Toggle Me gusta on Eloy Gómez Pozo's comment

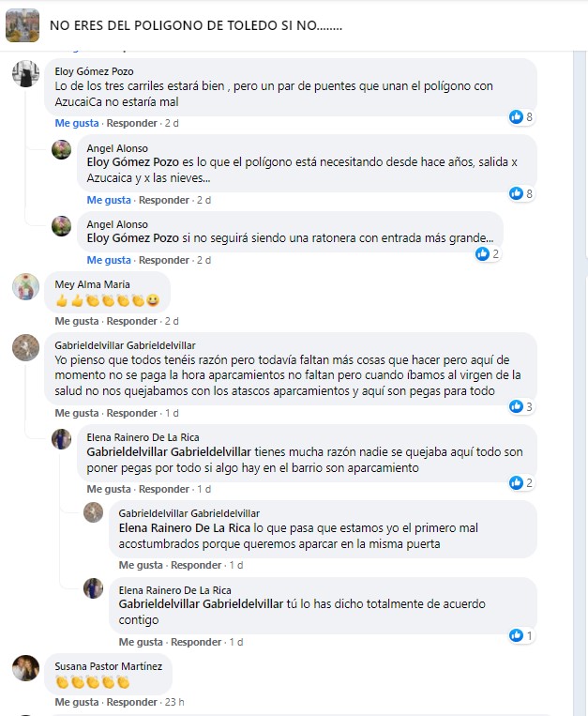[77, 123]
